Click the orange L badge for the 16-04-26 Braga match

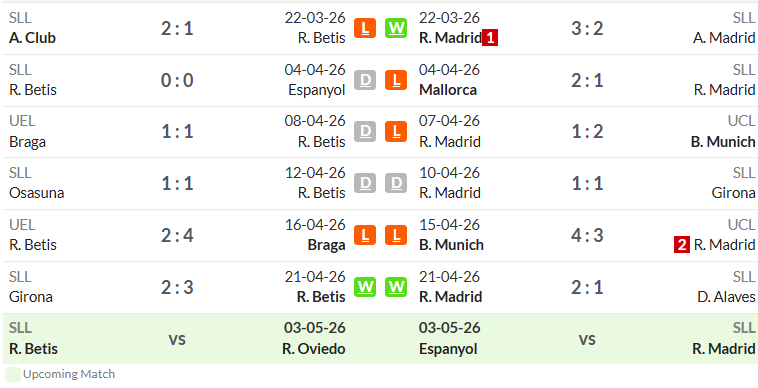[365, 235]
